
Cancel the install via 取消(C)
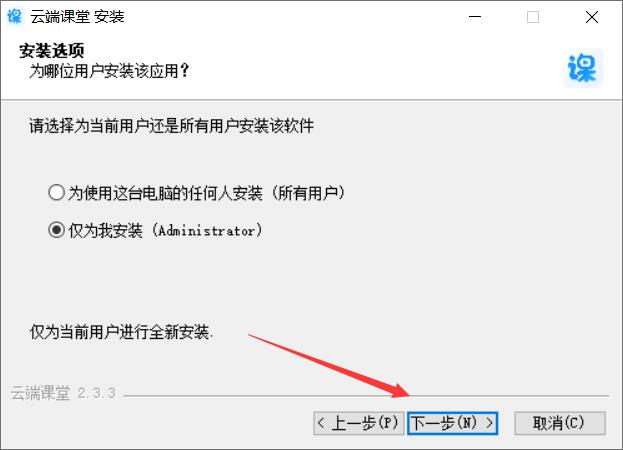[560, 423]
